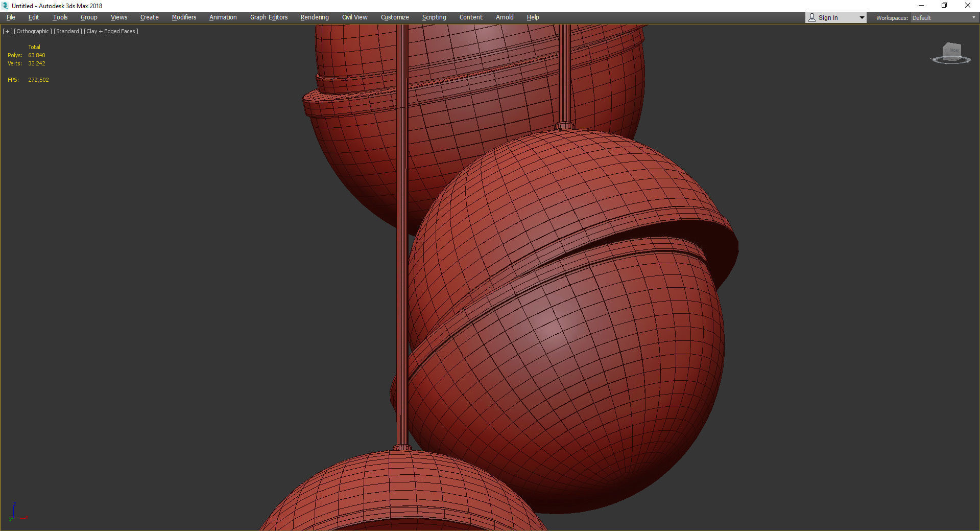
Task: Open the Modifiers menu
Action: point(184,17)
